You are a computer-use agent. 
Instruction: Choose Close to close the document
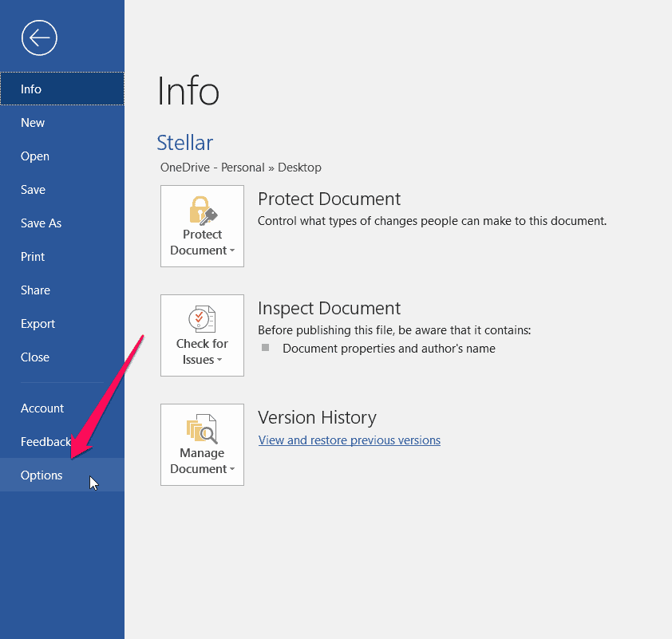(35, 357)
